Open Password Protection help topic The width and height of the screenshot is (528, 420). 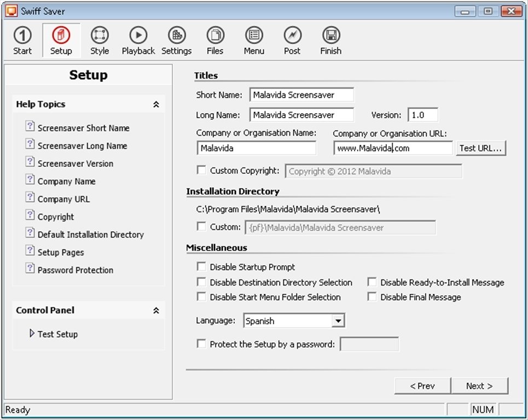69,270
